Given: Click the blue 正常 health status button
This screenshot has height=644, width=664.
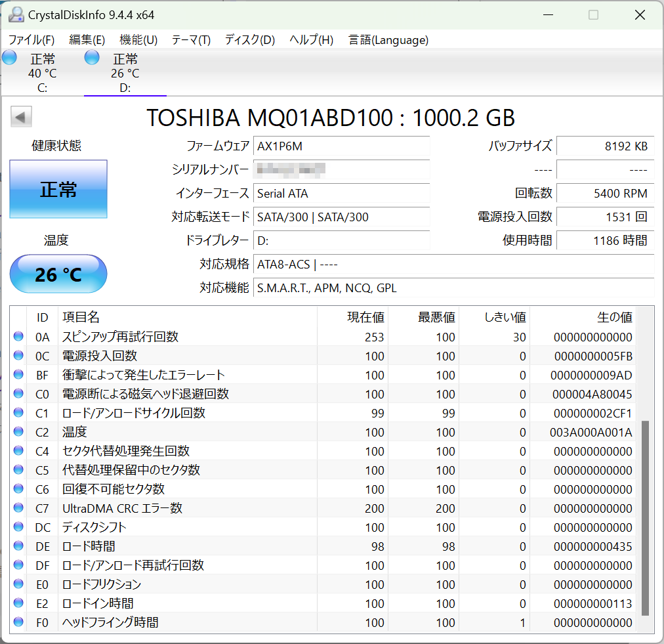Looking at the screenshot, I should click(58, 189).
